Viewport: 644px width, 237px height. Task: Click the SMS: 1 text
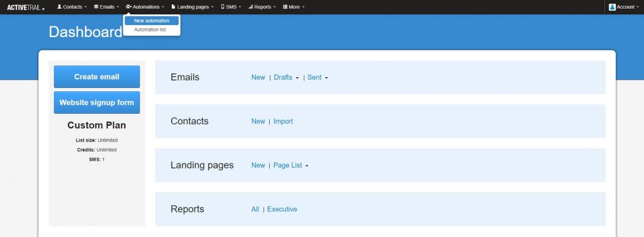pyautogui.click(x=97, y=160)
